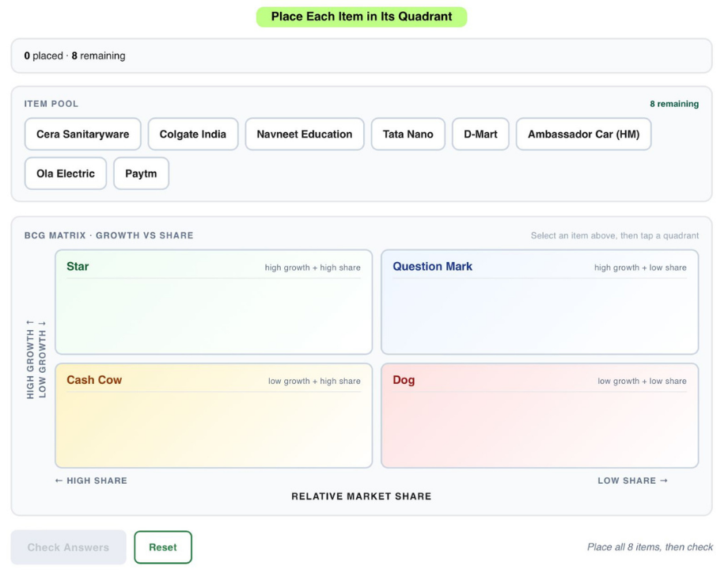Tap the Question Mark quadrant
728x570 pixels.
540,302
